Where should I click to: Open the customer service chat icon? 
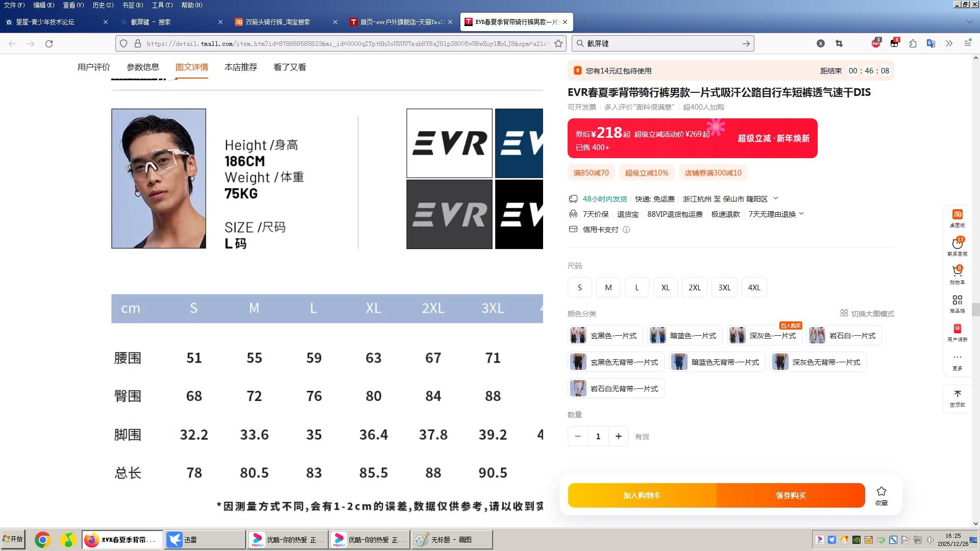[x=957, y=244]
